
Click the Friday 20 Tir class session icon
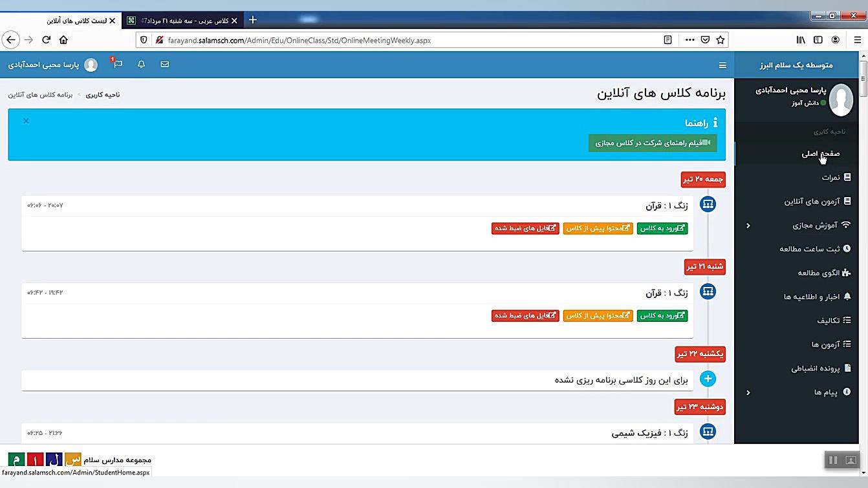(x=708, y=204)
